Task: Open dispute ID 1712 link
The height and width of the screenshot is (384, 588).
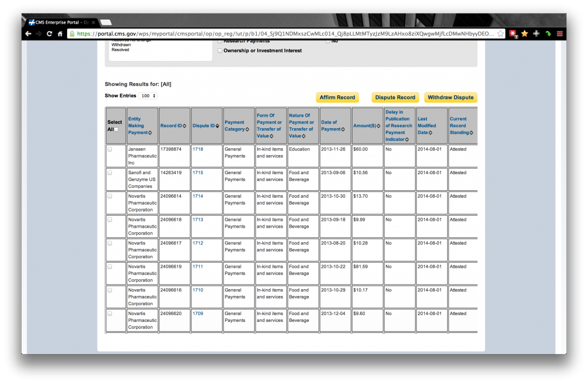Action: click(x=198, y=243)
